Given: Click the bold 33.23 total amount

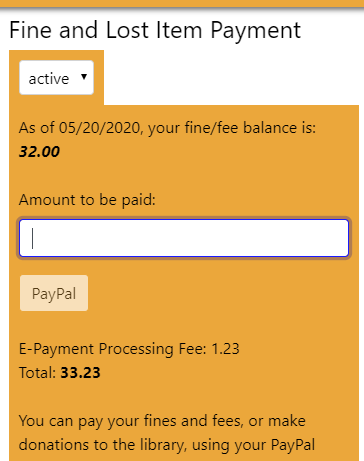Looking at the screenshot, I should tap(80, 373).
